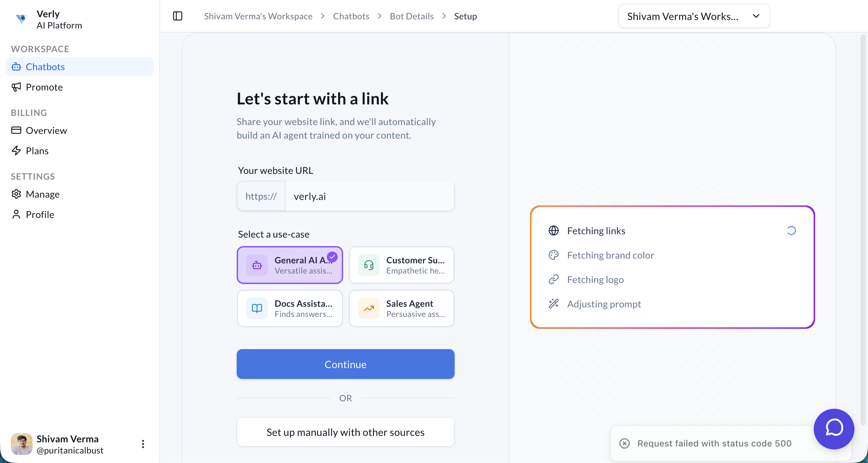Click the Verly logo icon
The height and width of the screenshot is (463, 868).
(21, 19)
